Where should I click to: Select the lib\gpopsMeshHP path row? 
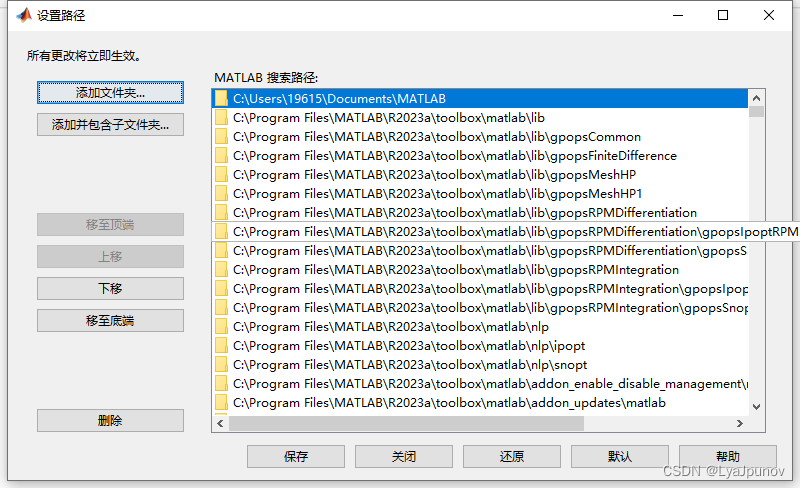(480, 175)
